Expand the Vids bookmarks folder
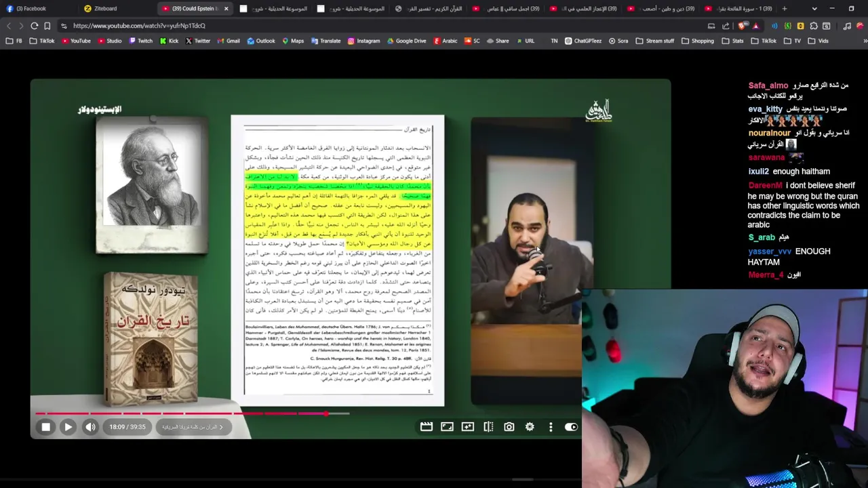 click(818, 41)
